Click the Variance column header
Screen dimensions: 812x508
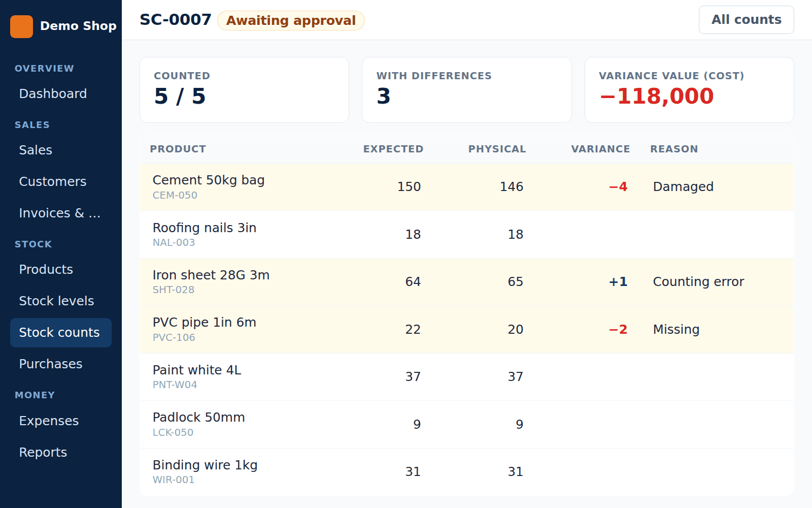[600, 149]
